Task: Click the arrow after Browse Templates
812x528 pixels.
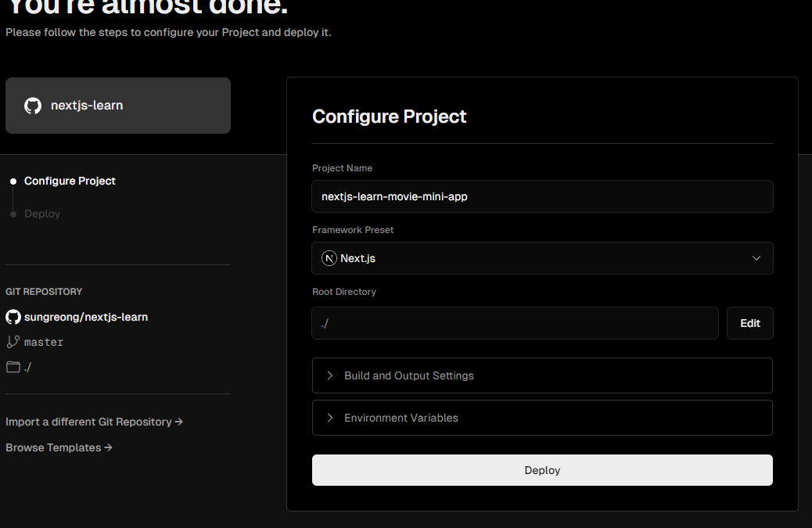Action: (x=108, y=447)
